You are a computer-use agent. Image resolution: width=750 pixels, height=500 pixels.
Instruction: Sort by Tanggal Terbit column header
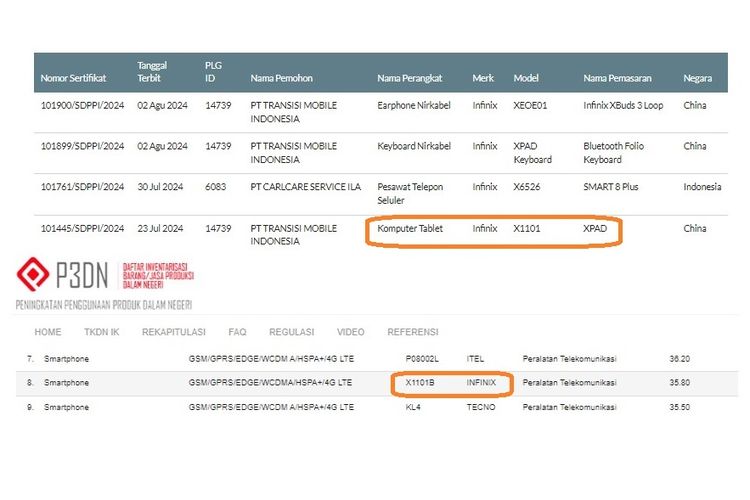153,72
